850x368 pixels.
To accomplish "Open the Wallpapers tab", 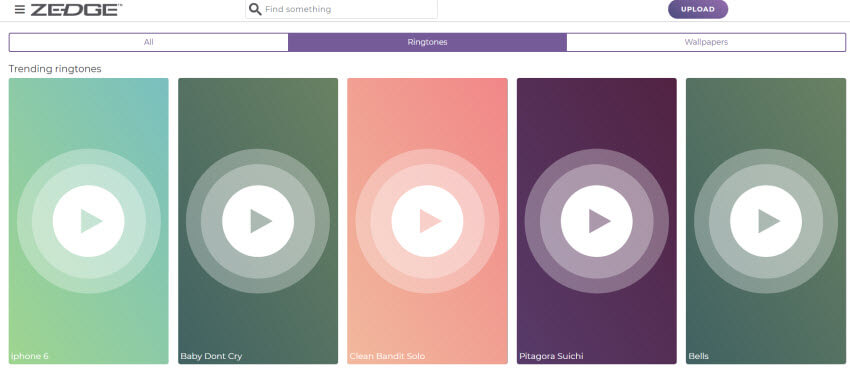I will pos(706,42).
